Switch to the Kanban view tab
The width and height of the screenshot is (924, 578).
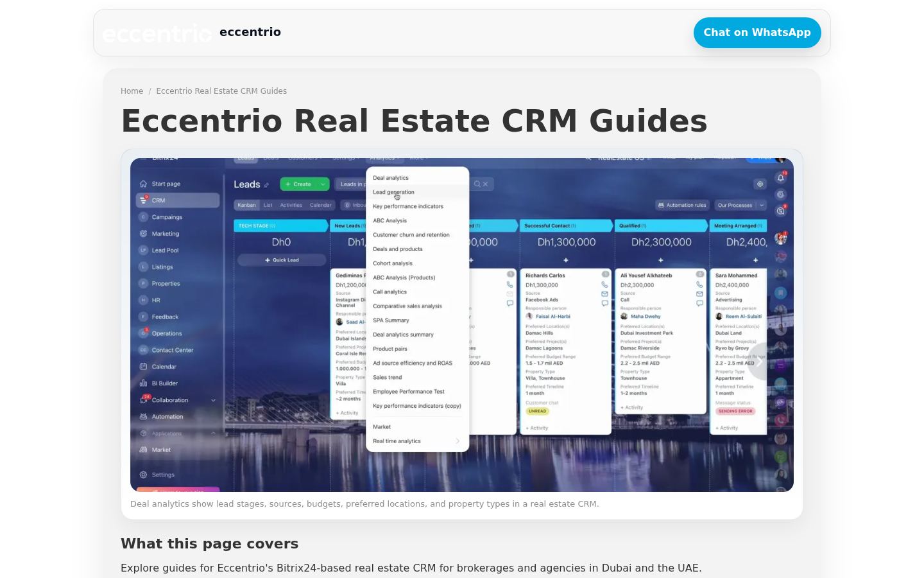(246, 206)
